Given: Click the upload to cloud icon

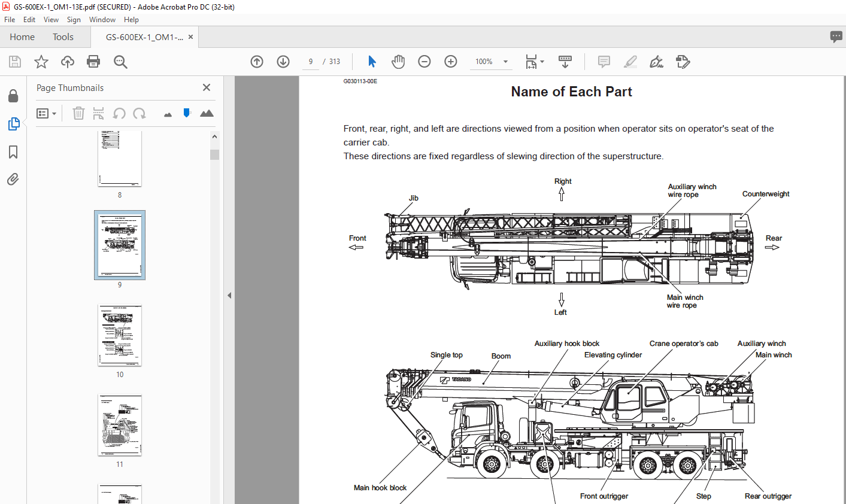Looking at the screenshot, I should [x=68, y=62].
